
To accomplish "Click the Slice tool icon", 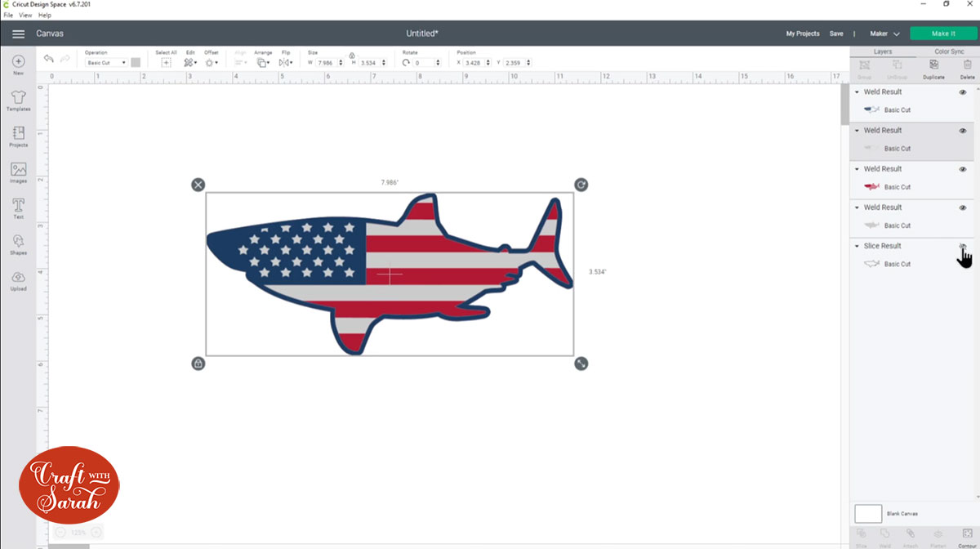I will click(862, 534).
